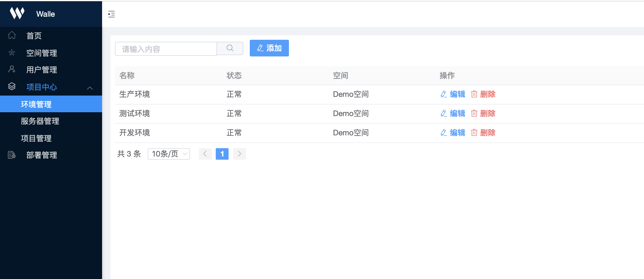Go to previous page arrow

coord(205,154)
